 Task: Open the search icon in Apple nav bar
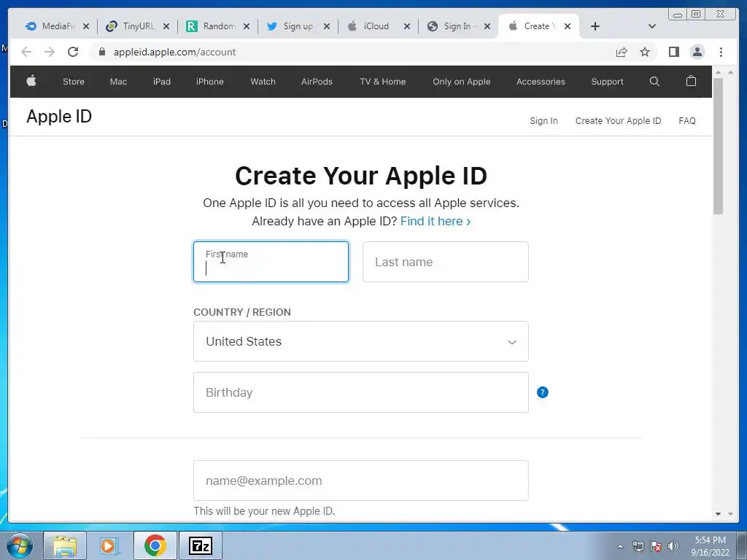click(x=654, y=82)
